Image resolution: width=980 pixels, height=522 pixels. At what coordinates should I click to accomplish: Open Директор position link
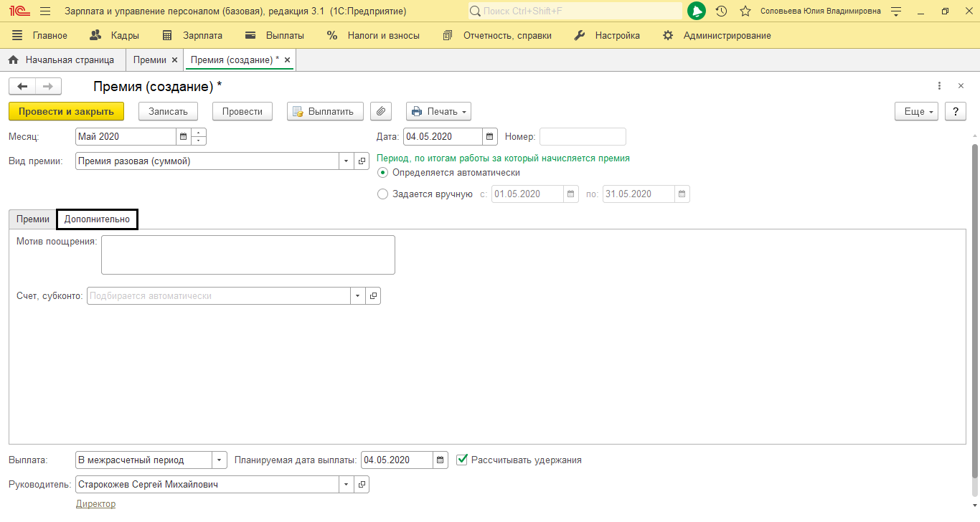95,504
